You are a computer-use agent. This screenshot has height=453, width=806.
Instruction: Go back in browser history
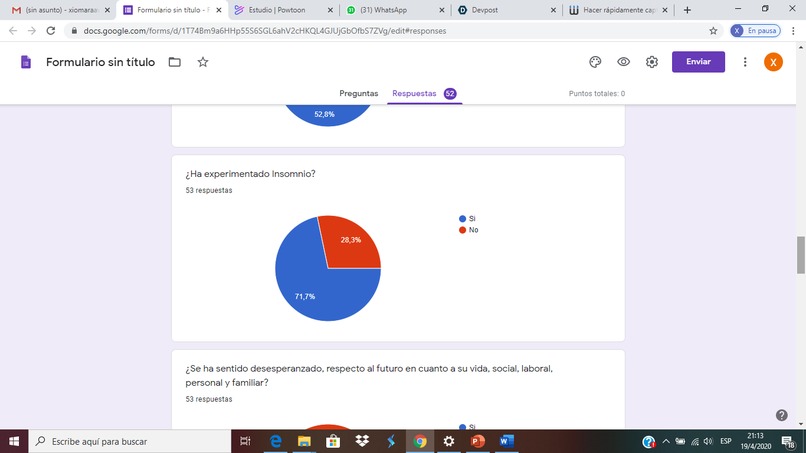tap(13, 31)
